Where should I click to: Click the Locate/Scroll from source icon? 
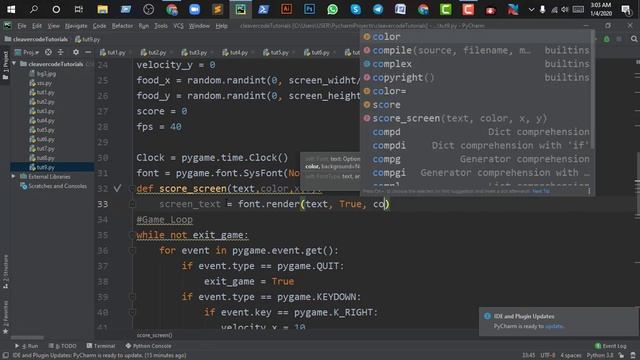(48, 52)
